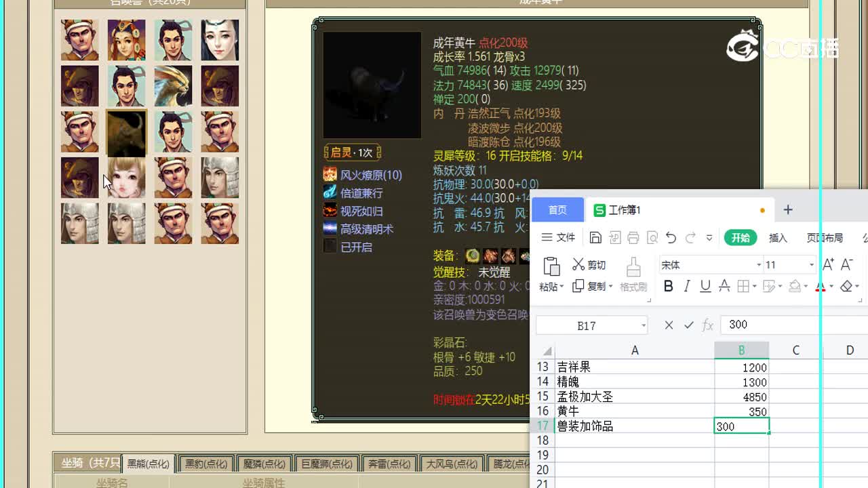Click the borders grid icon
The width and height of the screenshot is (868, 488).
[x=743, y=286]
